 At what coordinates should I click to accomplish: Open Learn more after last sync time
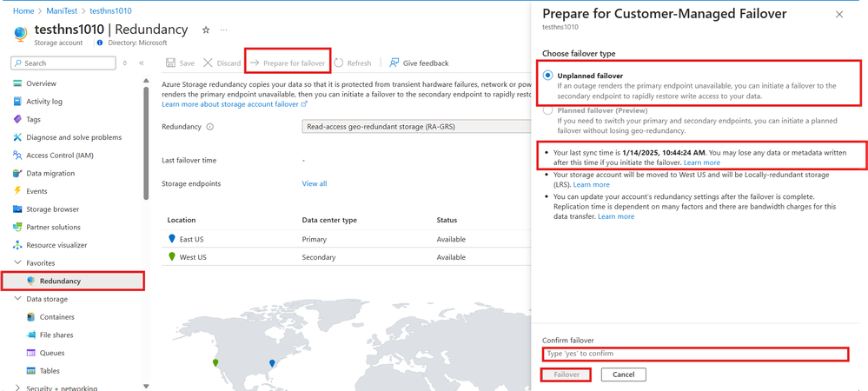point(702,162)
